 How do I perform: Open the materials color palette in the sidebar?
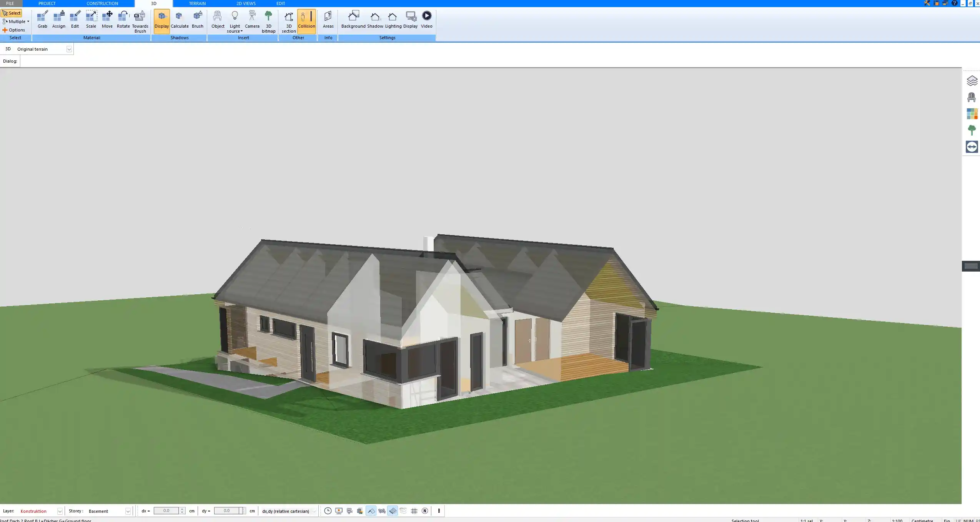coord(972,113)
